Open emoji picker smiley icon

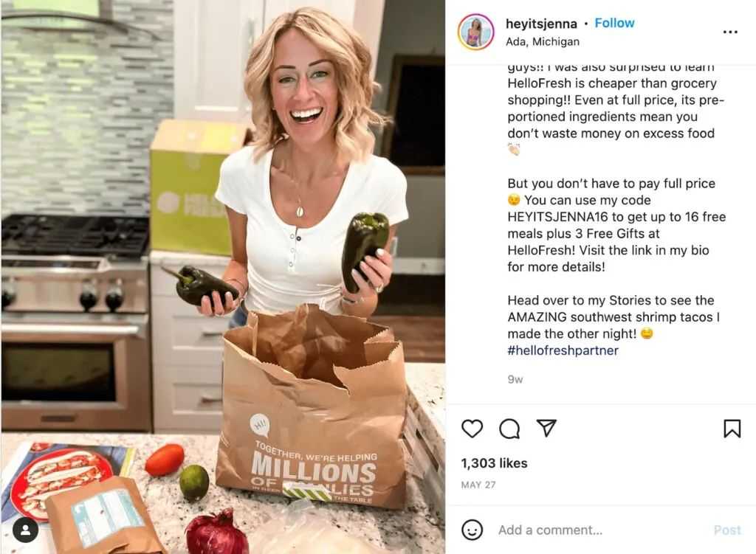click(x=472, y=530)
